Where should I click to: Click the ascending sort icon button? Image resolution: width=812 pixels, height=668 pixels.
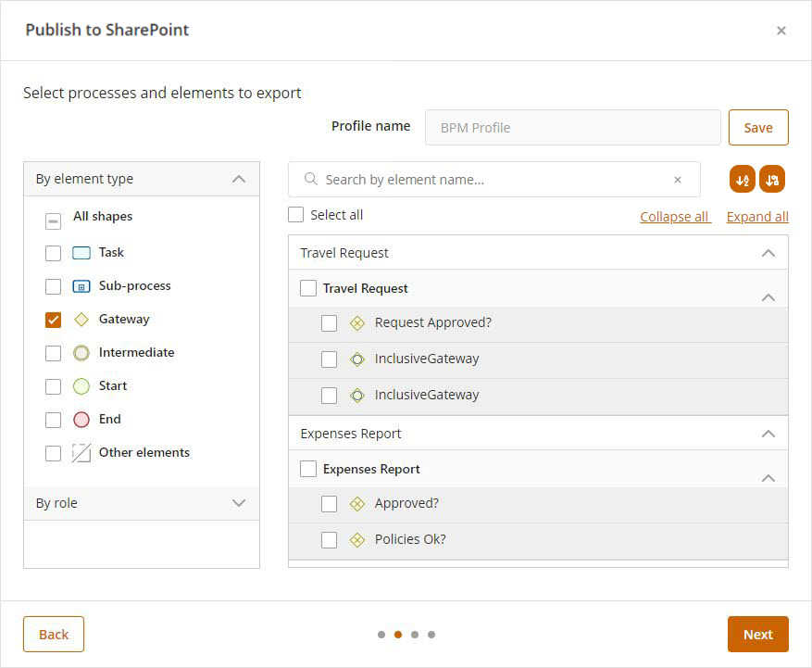(x=742, y=180)
